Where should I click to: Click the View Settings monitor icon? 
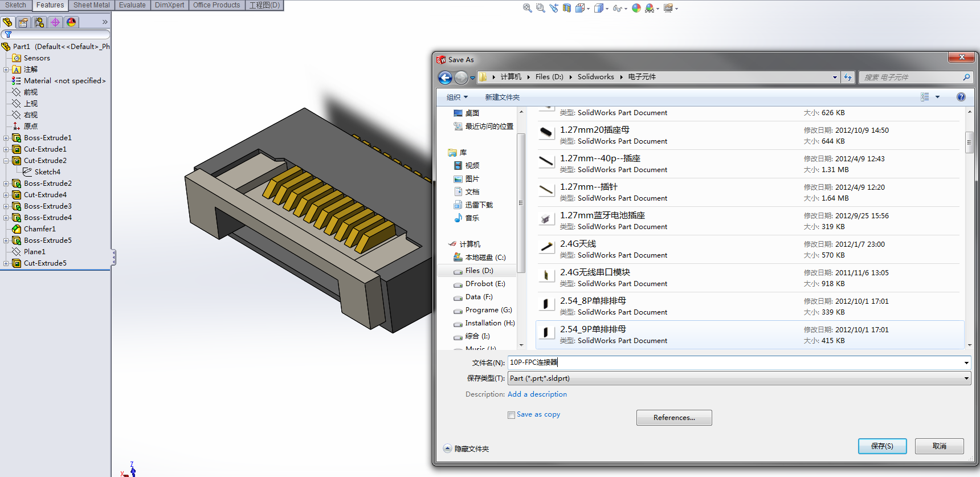(x=668, y=8)
